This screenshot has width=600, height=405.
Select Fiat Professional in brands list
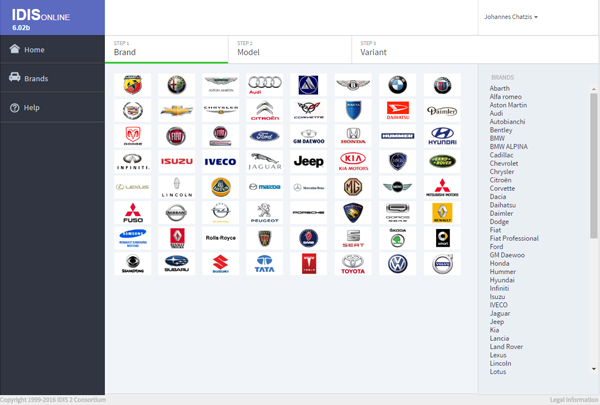(514, 238)
